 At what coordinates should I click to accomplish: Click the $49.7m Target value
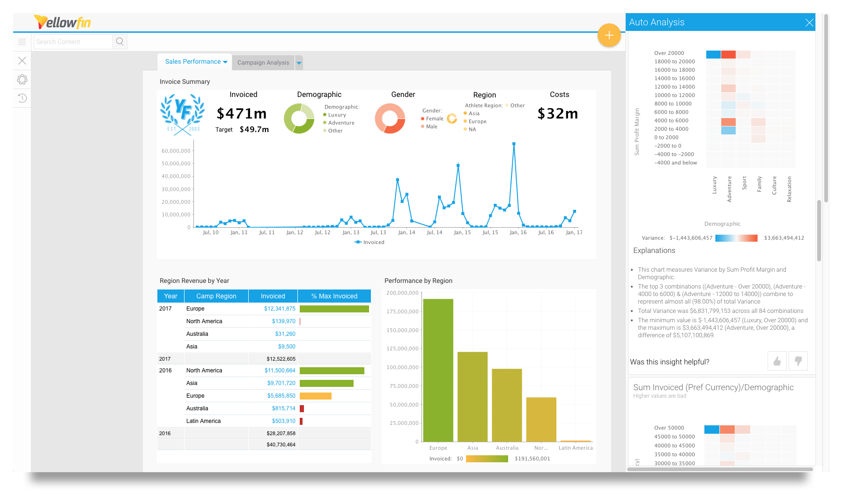click(254, 129)
